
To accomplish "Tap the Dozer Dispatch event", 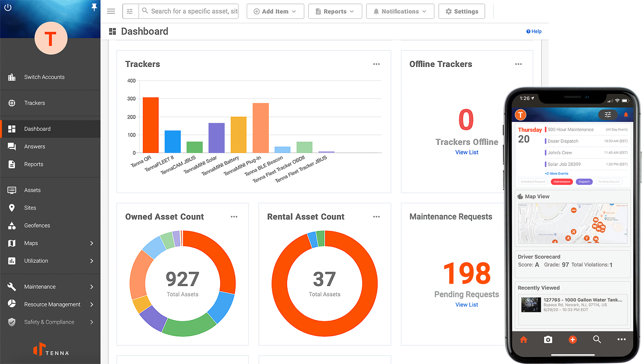I will [x=586, y=141].
